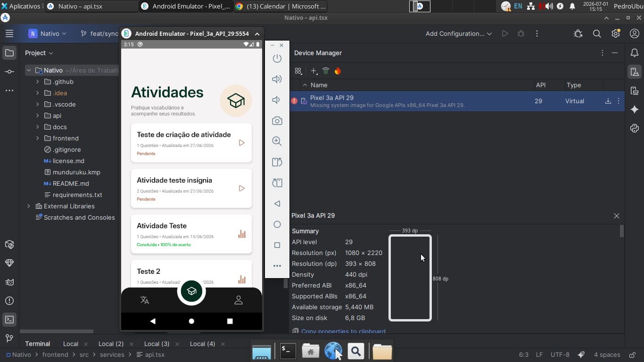Open IDE settings gear
The width and height of the screenshot is (644, 362).
pyautogui.click(x=616, y=33)
